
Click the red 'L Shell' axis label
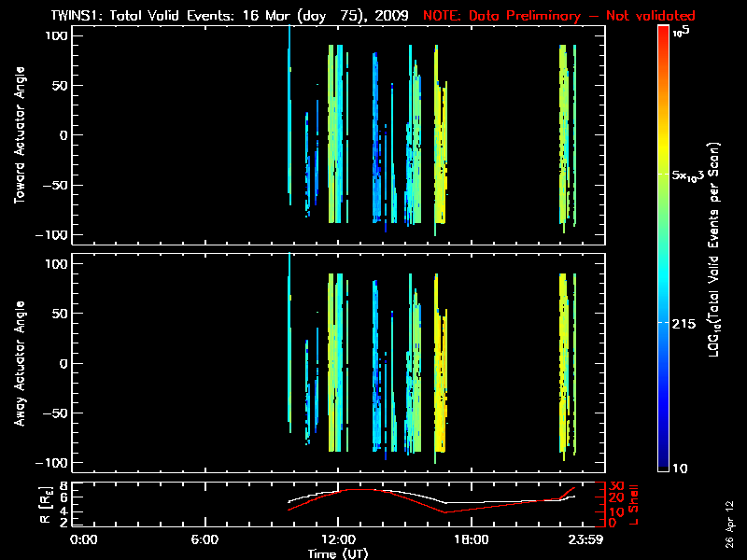click(x=634, y=504)
